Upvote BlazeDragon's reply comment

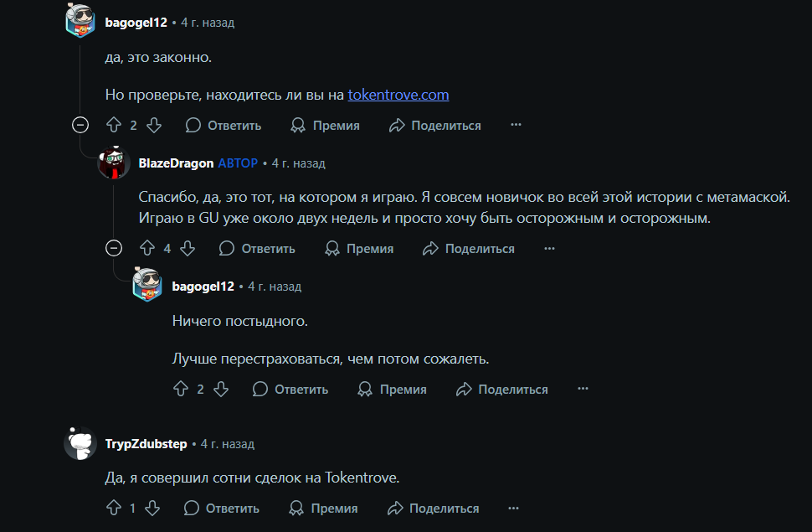point(147,249)
